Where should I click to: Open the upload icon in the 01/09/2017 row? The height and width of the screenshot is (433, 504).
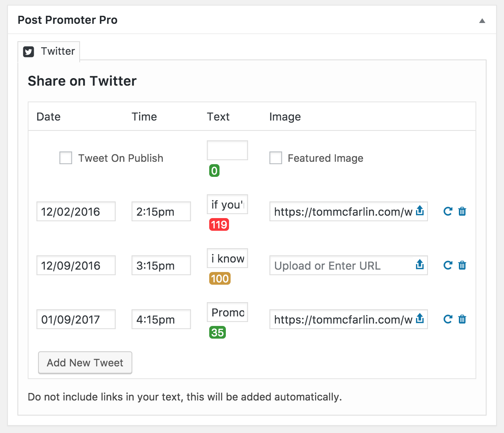point(420,319)
